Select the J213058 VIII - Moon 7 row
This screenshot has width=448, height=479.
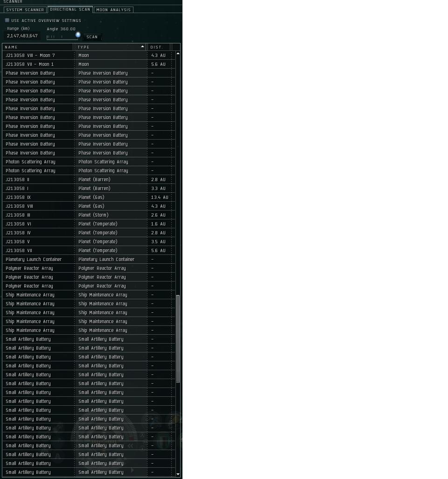pos(89,55)
